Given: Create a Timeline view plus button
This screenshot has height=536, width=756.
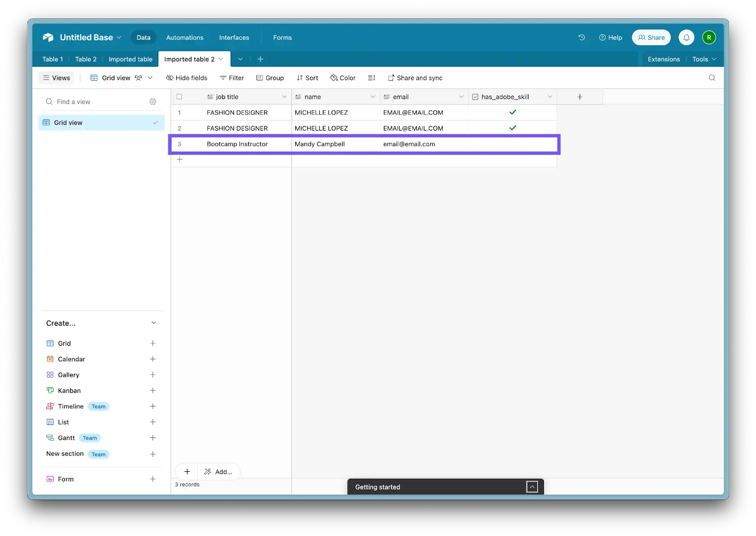Looking at the screenshot, I should coord(153,406).
